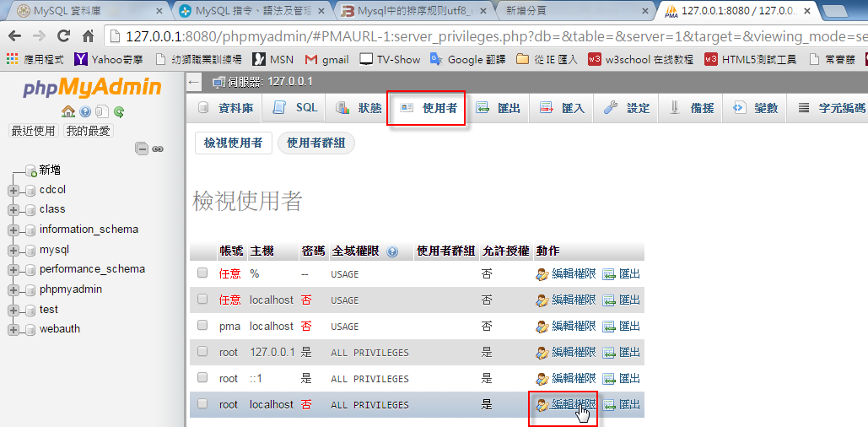868x427 pixels.
Task: Click the 新增 new database icon
Action: [x=31, y=170]
